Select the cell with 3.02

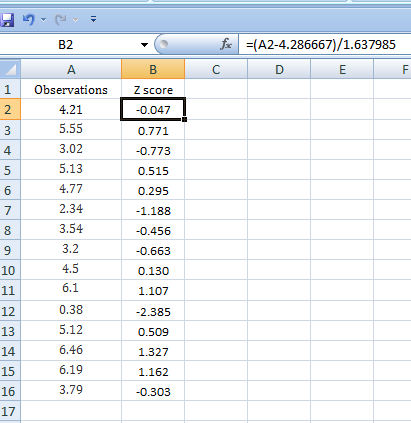(71, 149)
